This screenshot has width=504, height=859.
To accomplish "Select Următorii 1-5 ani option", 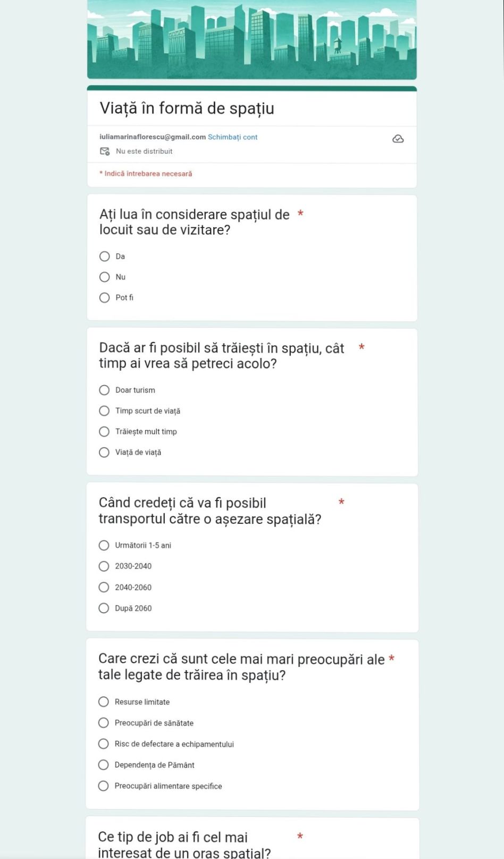I will pos(104,546).
